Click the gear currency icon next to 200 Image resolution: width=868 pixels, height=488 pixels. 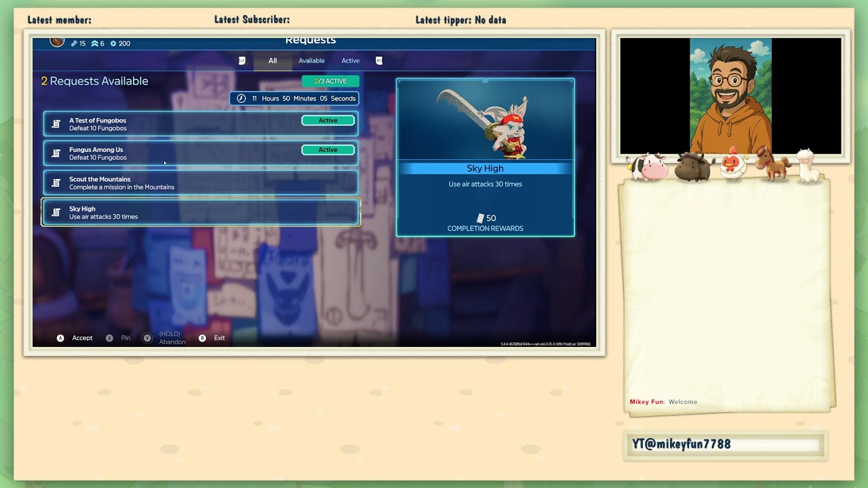point(113,43)
